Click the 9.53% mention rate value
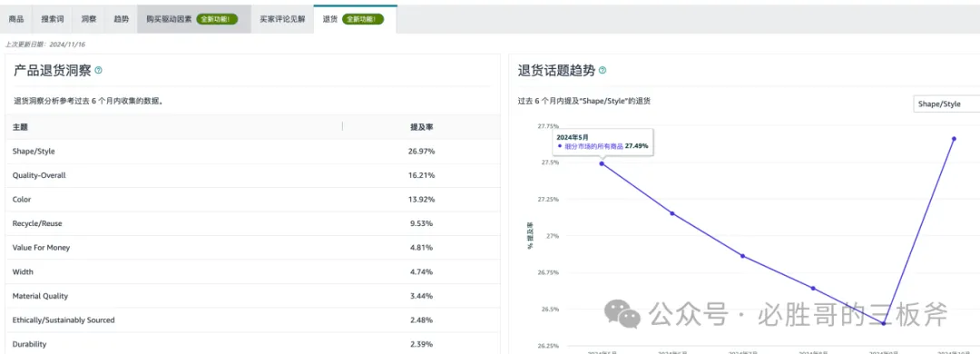Viewport: 980px width, 354px height. (422, 224)
